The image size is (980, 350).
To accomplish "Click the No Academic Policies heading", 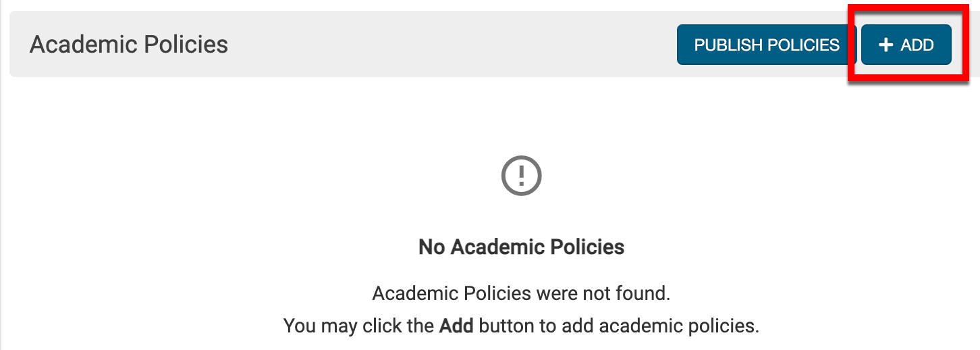I will 521,247.
